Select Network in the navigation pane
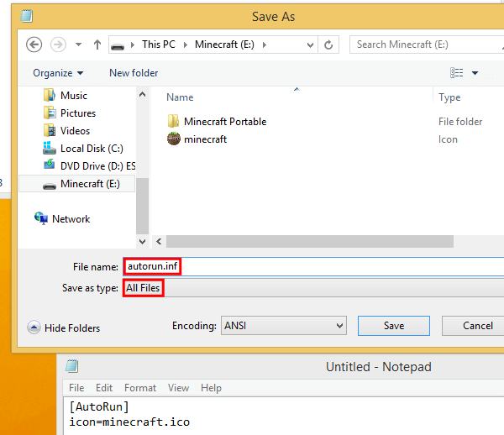The image size is (504, 435). (71, 219)
